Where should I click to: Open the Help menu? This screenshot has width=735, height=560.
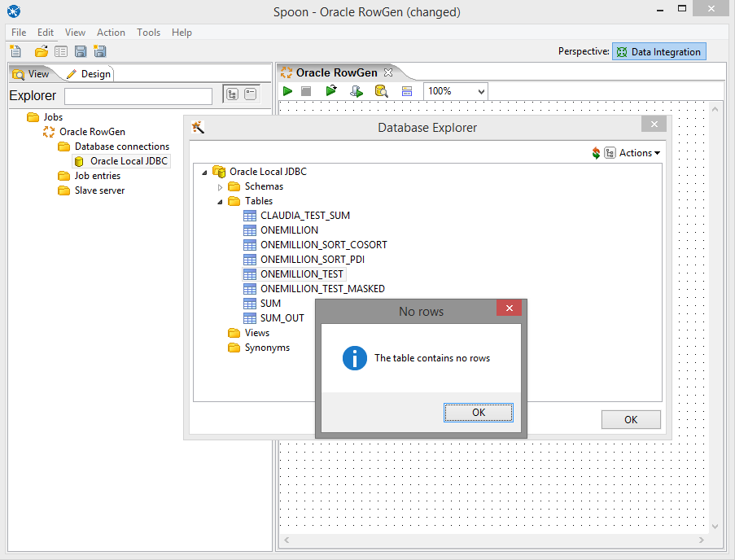click(x=182, y=33)
